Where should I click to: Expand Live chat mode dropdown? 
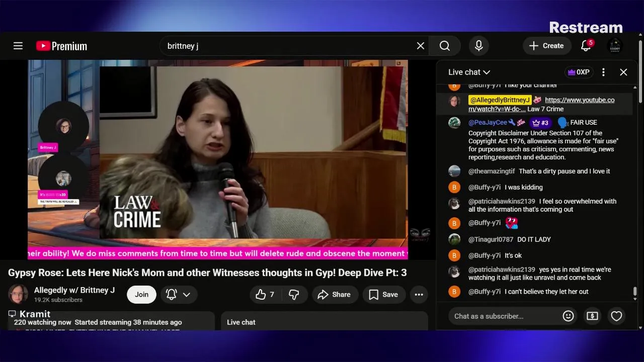pos(469,72)
